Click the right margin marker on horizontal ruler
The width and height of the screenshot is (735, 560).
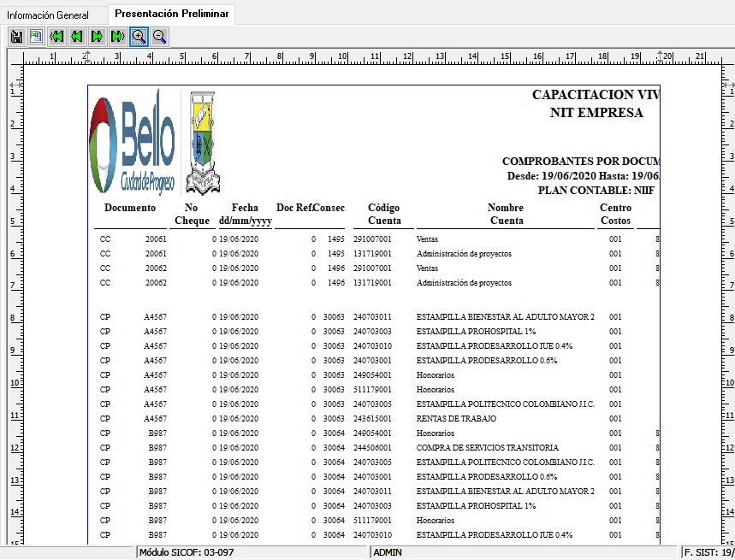[661, 56]
